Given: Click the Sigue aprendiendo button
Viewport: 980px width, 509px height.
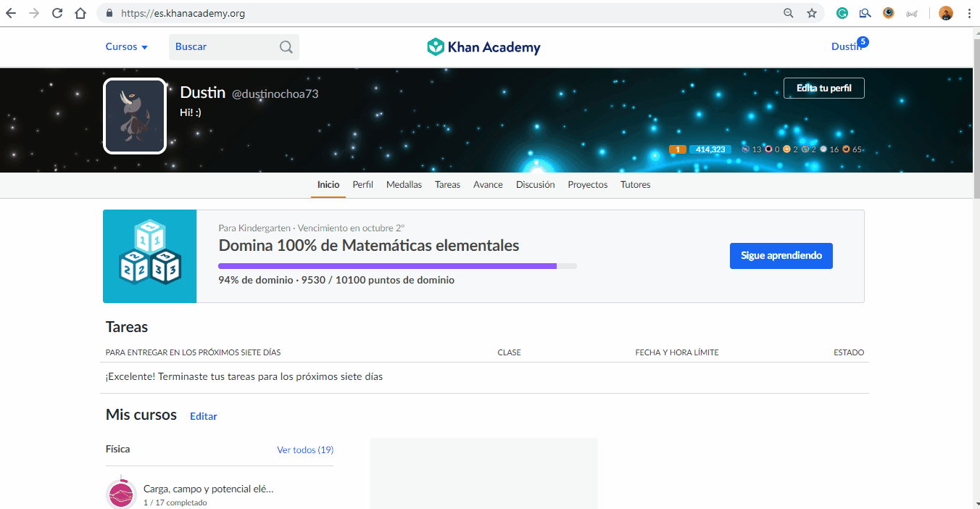Looking at the screenshot, I should pyautogui.click(x=781, y=255).
